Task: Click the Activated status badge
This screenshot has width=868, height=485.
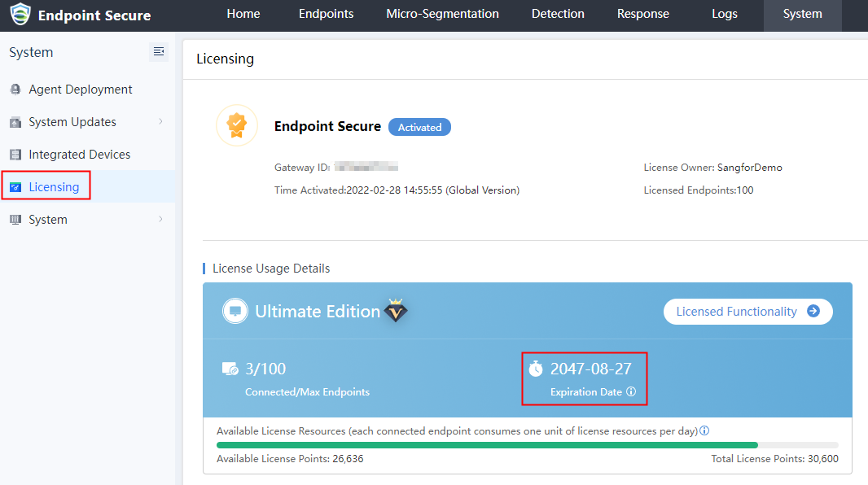Action: pyautogui.click(x=419, y=127)
